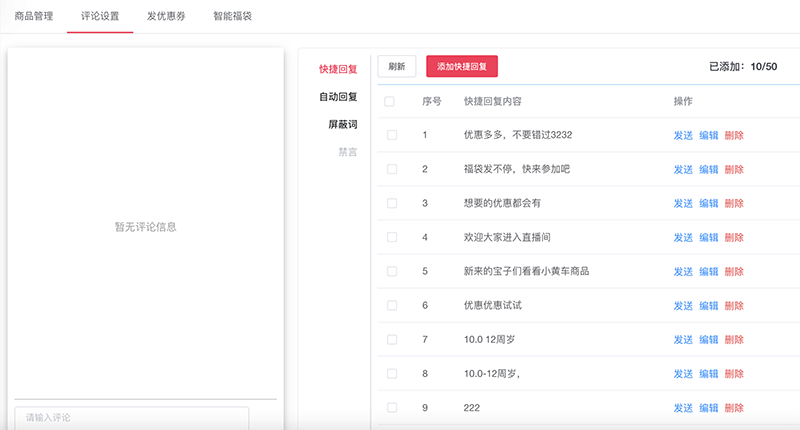Send the reply 新来的宝子们看看小黄车商品

683,271
